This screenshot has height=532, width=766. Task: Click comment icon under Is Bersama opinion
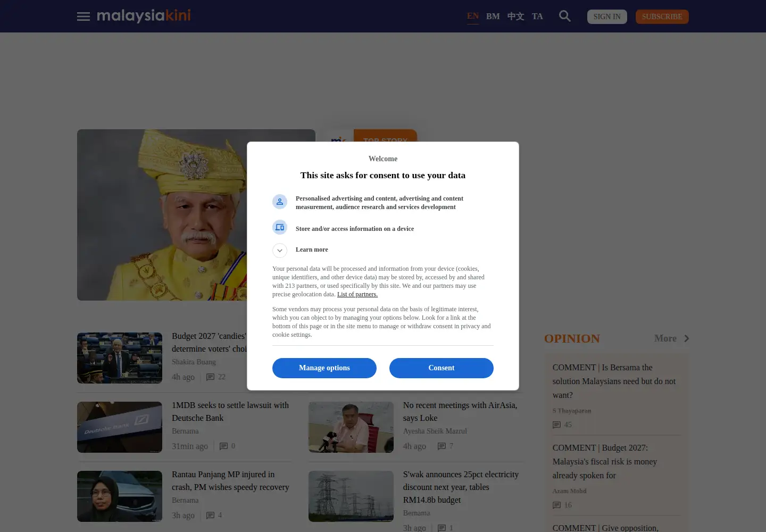[x=556, y=425]
